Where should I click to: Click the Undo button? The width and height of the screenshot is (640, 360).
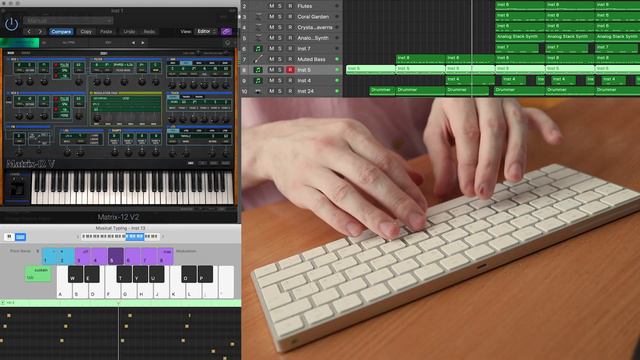pyautogui.click(x=129, y=31)
